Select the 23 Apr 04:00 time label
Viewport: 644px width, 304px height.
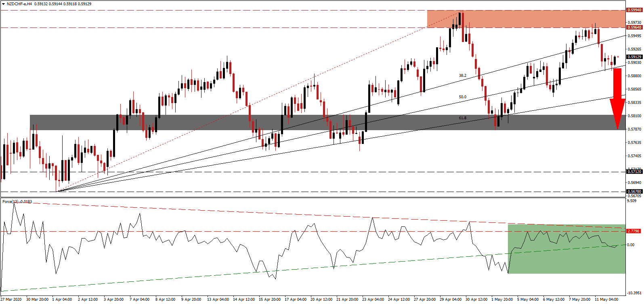pos(373,300)
